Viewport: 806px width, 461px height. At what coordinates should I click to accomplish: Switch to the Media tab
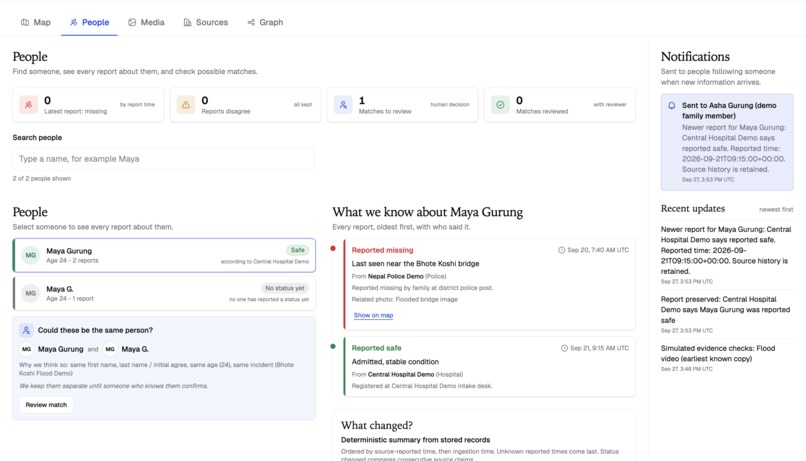[146, 22]
